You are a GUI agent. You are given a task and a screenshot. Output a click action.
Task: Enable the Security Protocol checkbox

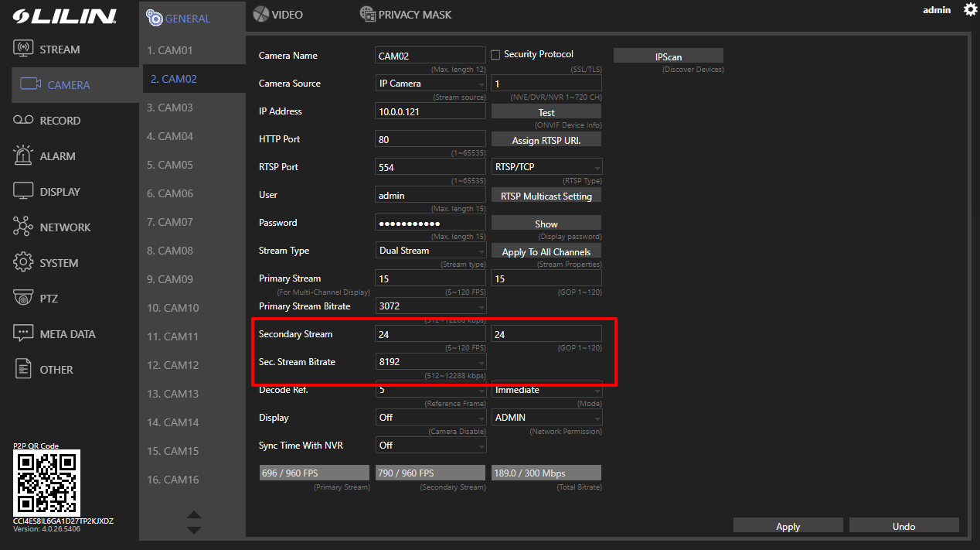495,55
